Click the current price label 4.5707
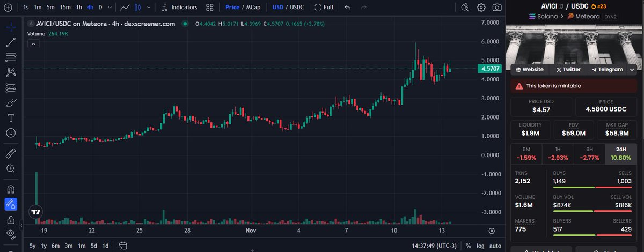The image size is (644, 252). tap(491, 69)
